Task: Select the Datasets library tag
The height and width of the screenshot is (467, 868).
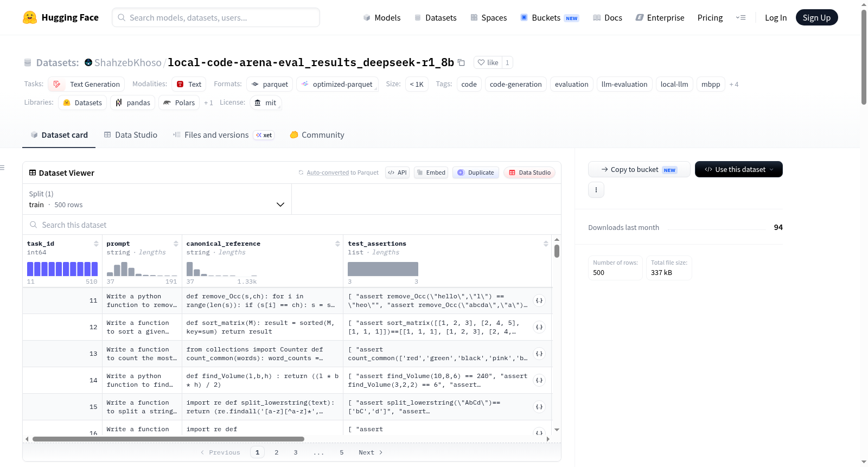Action: click(82, 103)
